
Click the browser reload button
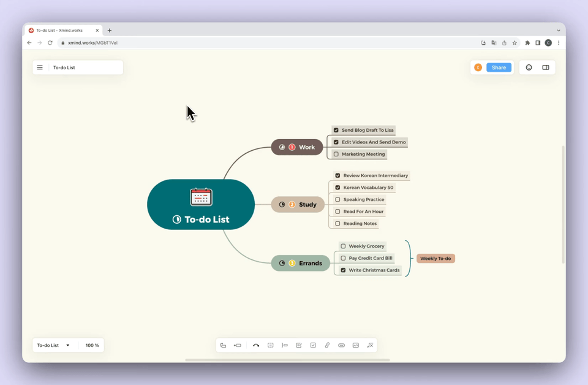(x=50, y=43)
